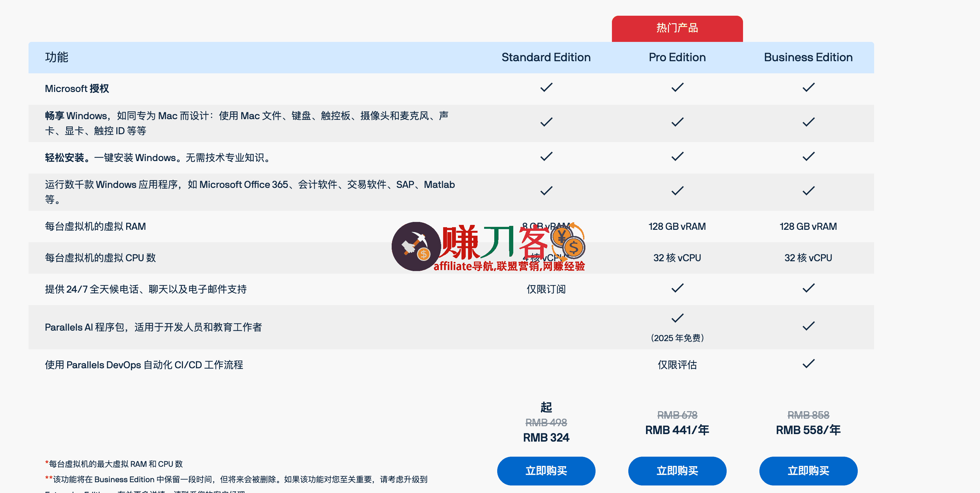Click the Standard Edition column header
The image size is (980, 493).
coord(545,57)
